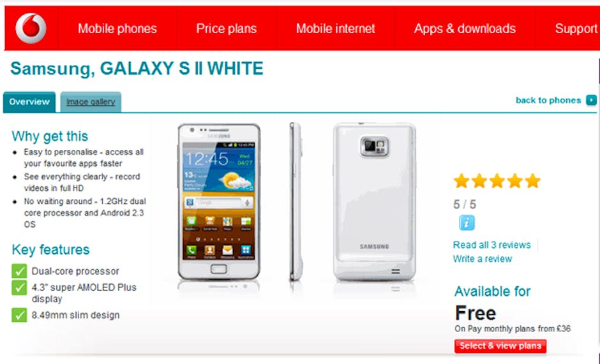
Task: Open the Support menu
Action: pyautogui.click(x=576, y=28)
